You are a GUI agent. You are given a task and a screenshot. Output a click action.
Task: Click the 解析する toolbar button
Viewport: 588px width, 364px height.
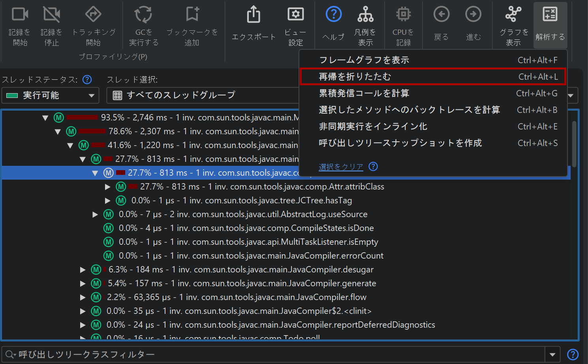pyautogui.click(x=550, y=24)
